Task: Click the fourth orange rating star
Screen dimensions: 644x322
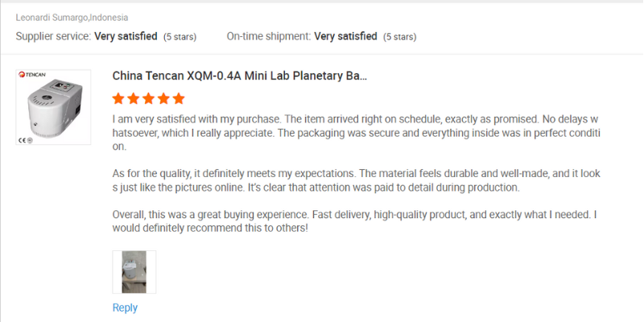Action: click(x=163, y=99)
